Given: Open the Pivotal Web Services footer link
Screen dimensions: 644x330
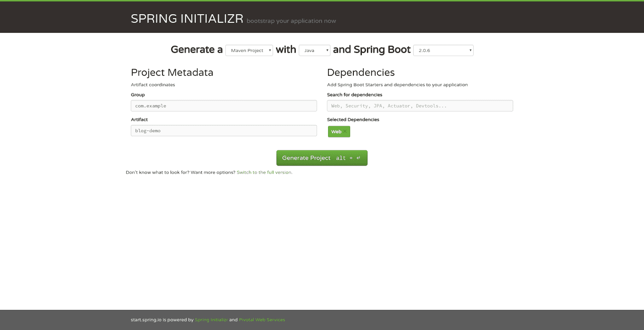Looking at the screenshot, I should [x=262, y=320].
